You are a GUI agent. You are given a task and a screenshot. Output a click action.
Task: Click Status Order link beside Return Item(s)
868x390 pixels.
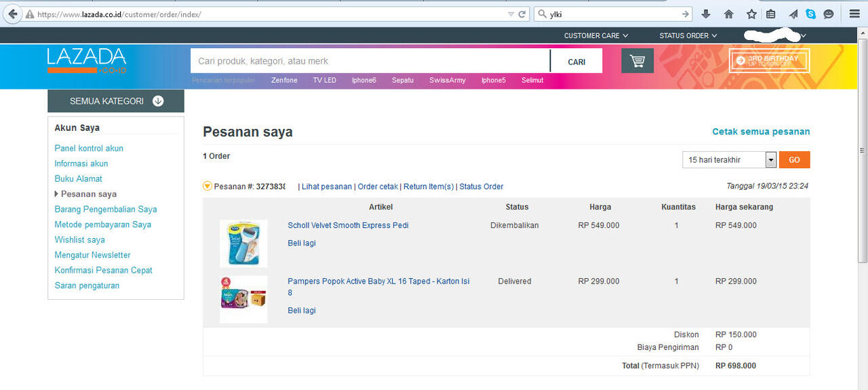pos(481,187)
